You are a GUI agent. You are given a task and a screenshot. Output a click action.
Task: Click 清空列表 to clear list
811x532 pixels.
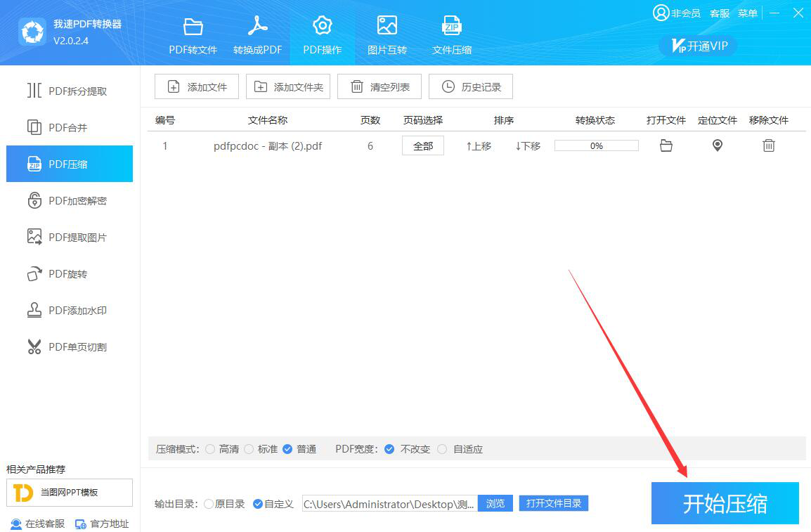pyautogui.click(x=379, y=86)
